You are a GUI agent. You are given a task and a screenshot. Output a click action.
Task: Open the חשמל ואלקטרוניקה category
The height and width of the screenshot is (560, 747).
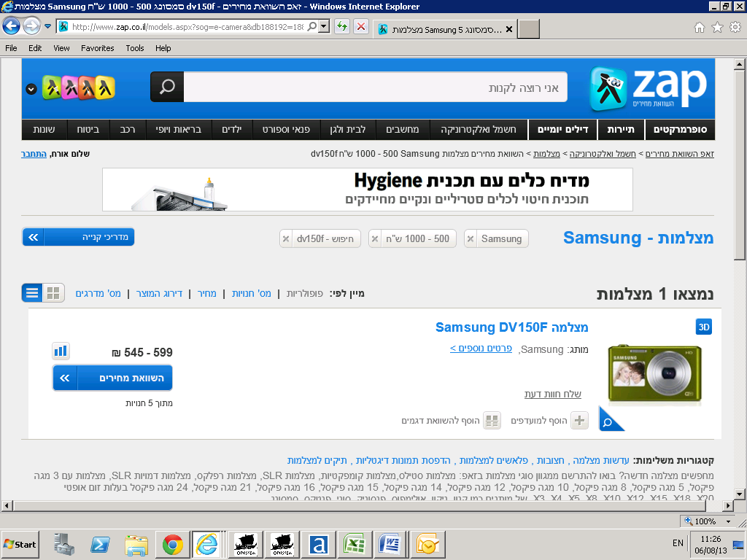coord(479,130)
